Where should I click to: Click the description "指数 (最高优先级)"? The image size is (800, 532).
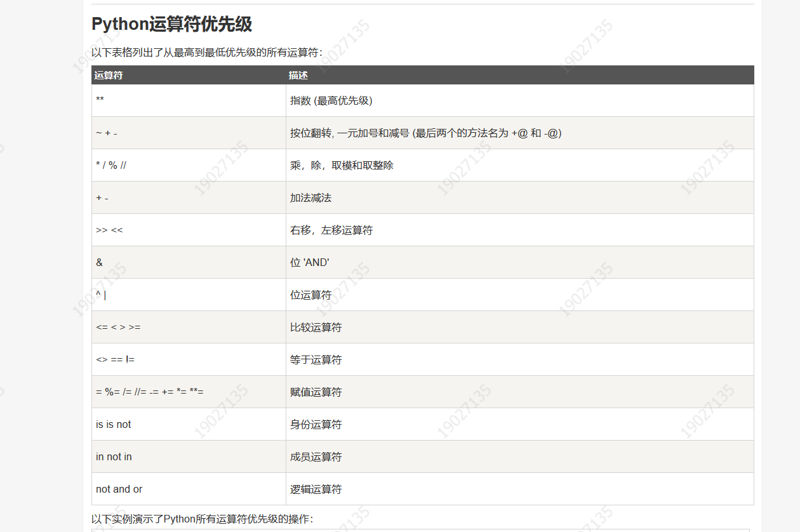coord(331,100)
